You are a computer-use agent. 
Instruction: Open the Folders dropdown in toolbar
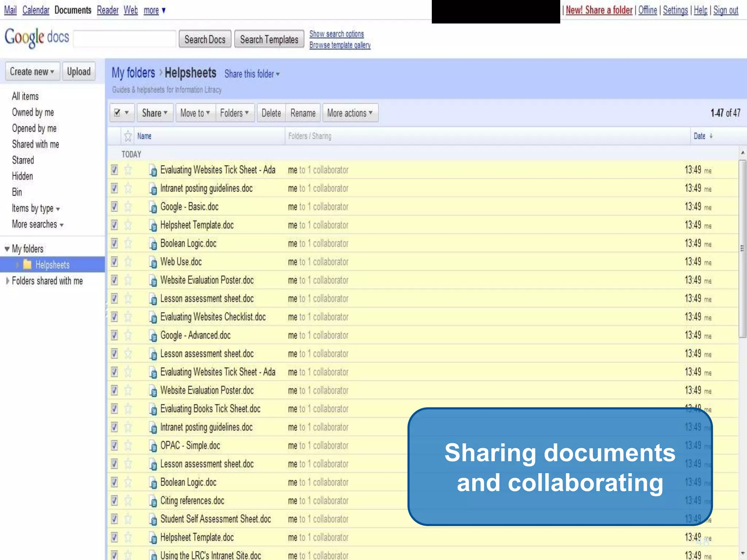pyautogui.click(x=235, y=113)
